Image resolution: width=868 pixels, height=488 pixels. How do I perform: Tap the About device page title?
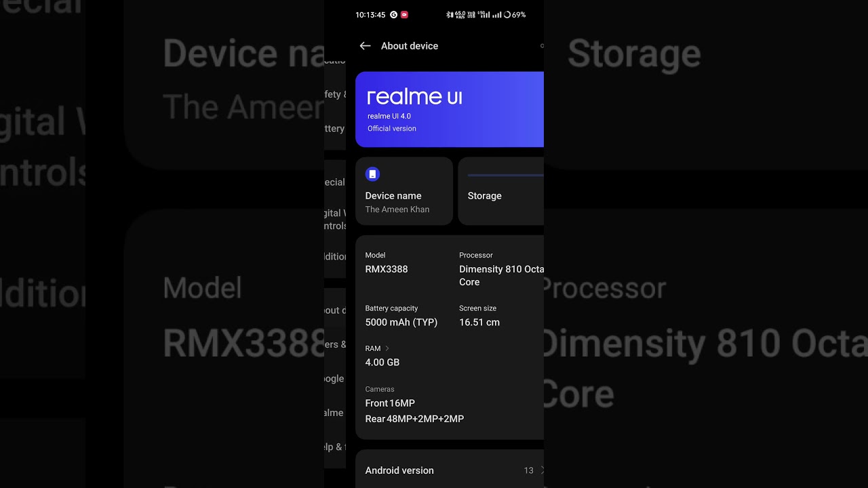coord(410,45)
